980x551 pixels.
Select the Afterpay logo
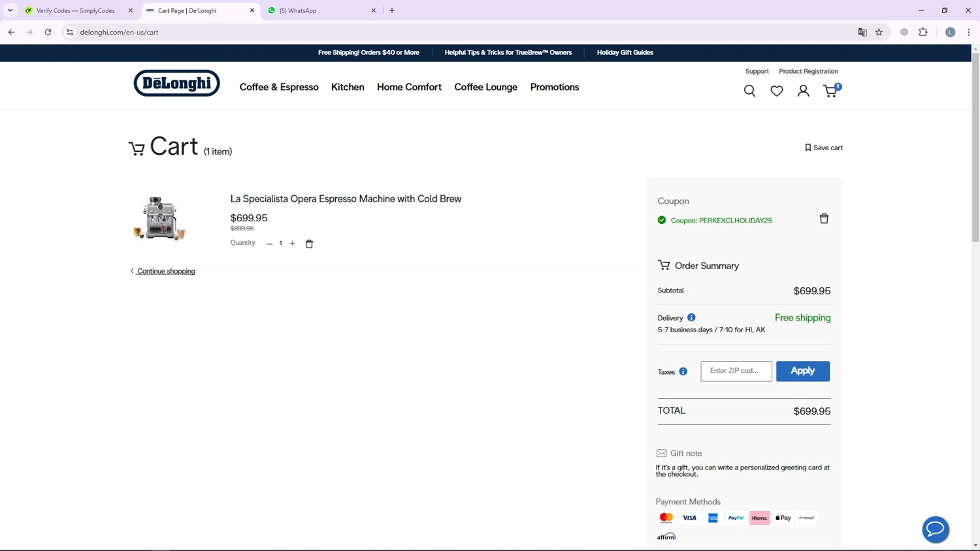click(806, 518)
